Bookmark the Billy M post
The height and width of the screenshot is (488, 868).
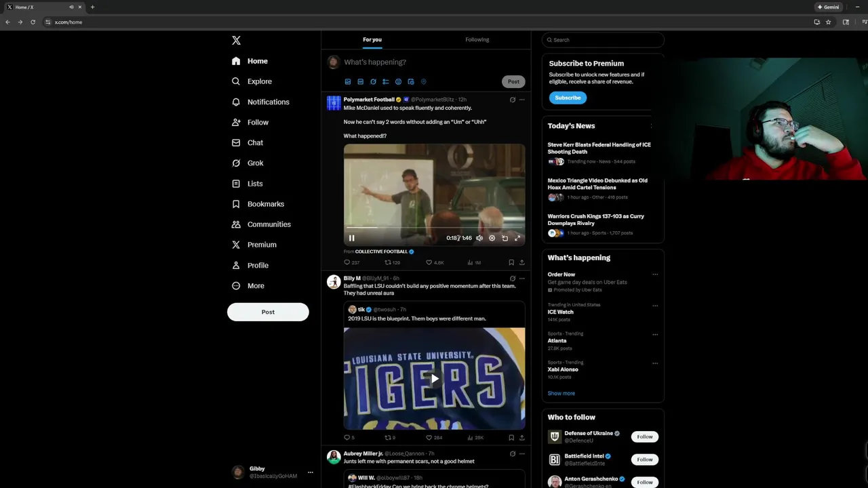[x=511, y=438]
